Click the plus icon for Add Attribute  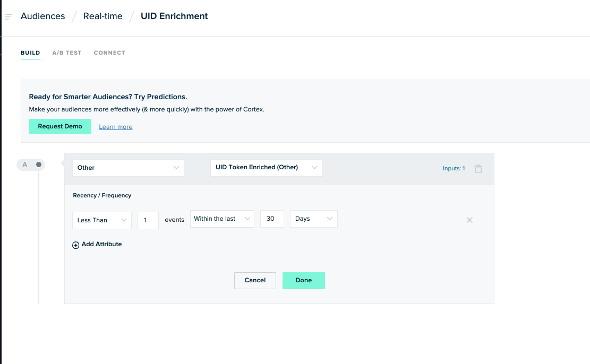click(75, 245)
